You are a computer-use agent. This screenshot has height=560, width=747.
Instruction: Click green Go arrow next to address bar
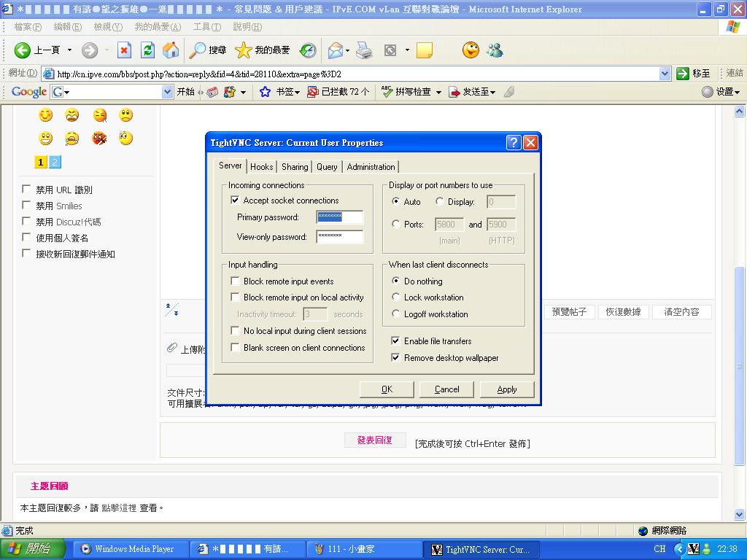pos(683,74)
